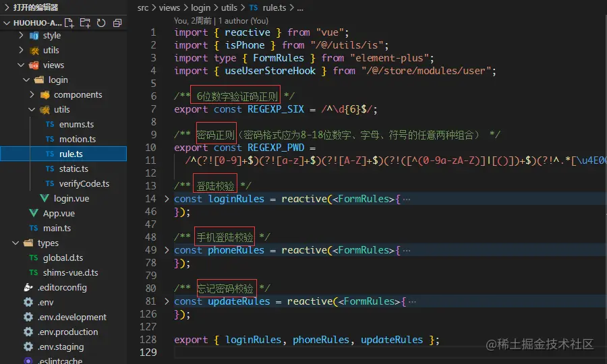Open login.vue file

71,198
